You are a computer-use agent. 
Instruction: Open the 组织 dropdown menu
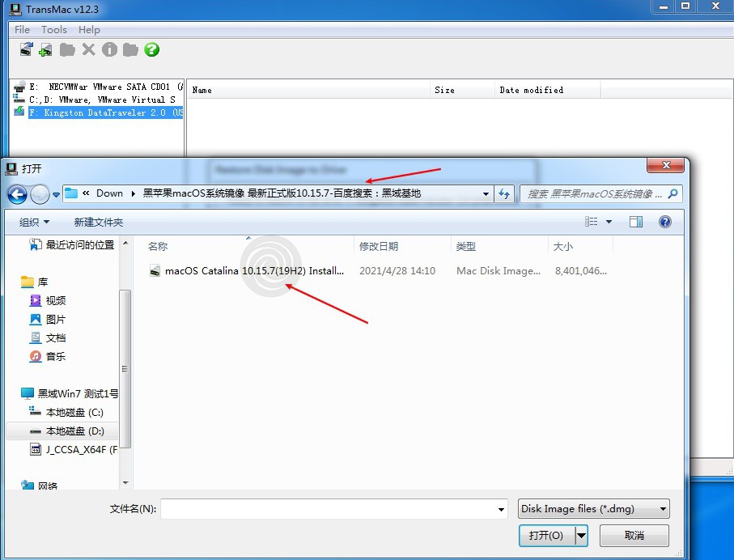pyautogui.click(x=34, y=222)
